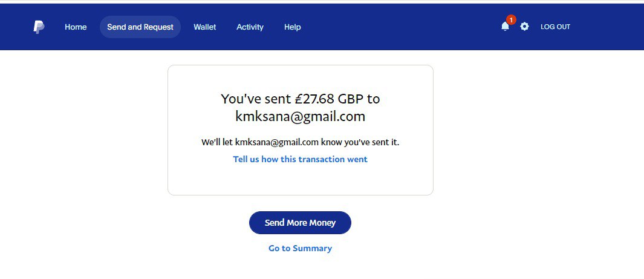
Task: Click the Send More Money button
Action: click(301, 223)
